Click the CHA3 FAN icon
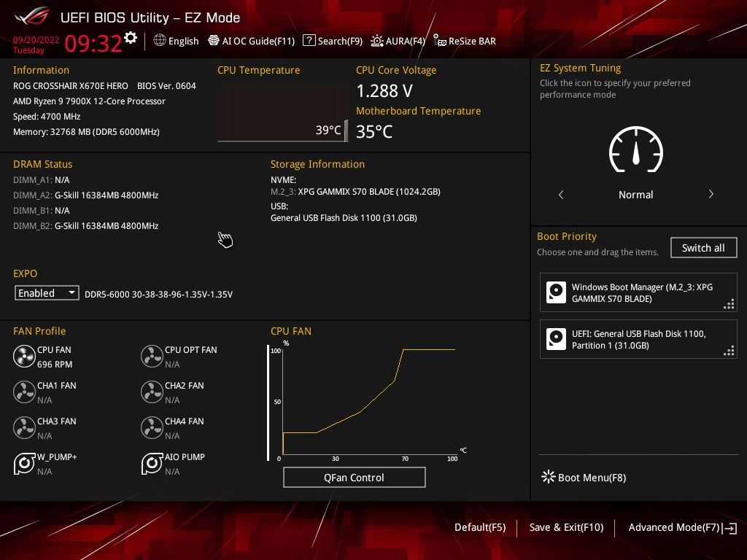747x560 pixels. click(x=24, y=427)
